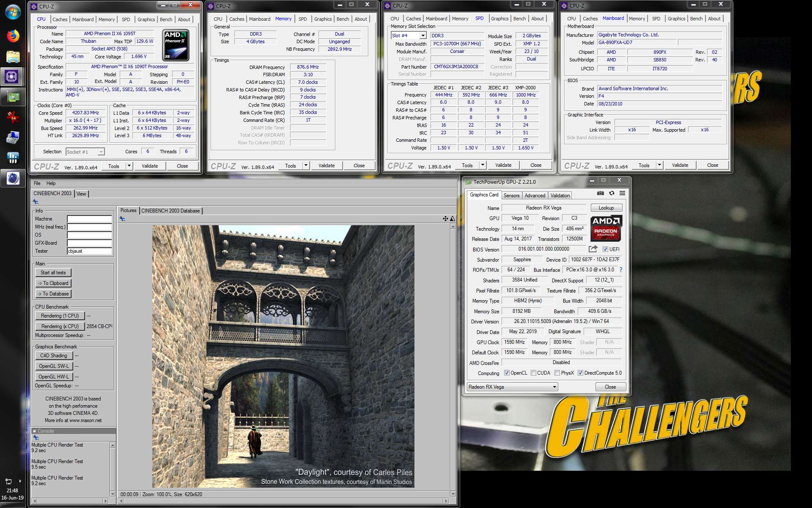Open the Caches tab in CPU-Z CPU window
Viewport: 812px width, 508px height.
[x=60, y=19]
